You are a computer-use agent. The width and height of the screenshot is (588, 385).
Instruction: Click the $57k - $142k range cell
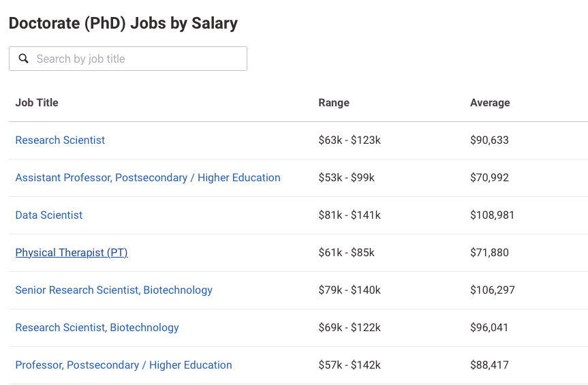(x=350, y=365)
